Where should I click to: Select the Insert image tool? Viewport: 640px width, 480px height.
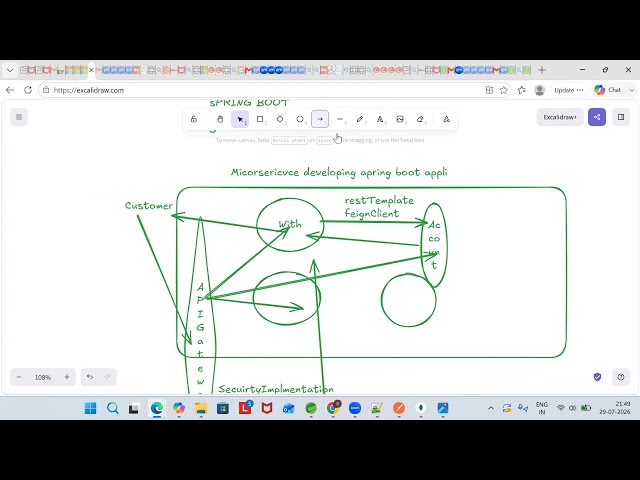[x=400, y=119]
